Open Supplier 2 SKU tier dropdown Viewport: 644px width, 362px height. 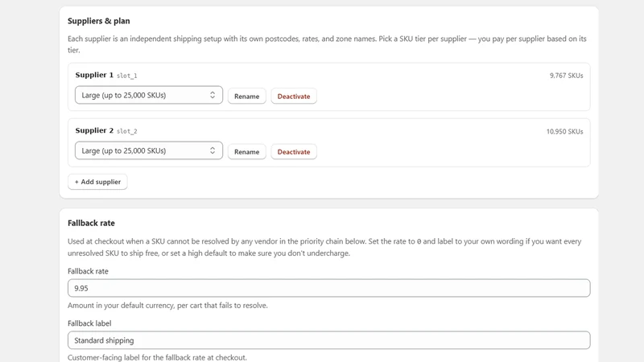tap(149, 150)
